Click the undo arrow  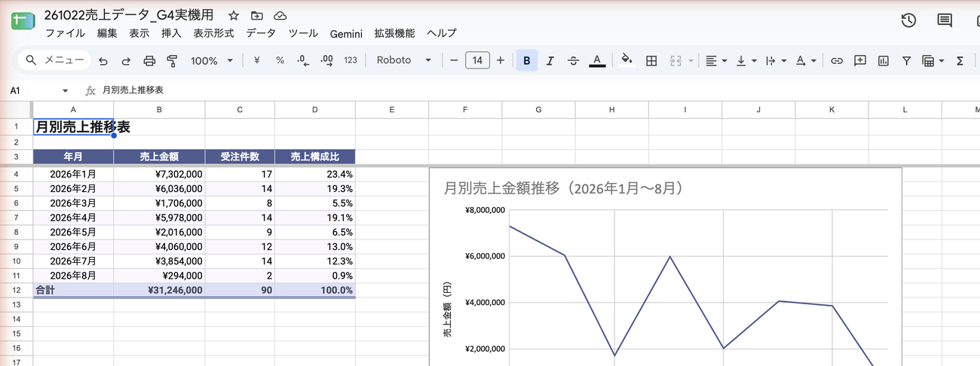[103, 60]
